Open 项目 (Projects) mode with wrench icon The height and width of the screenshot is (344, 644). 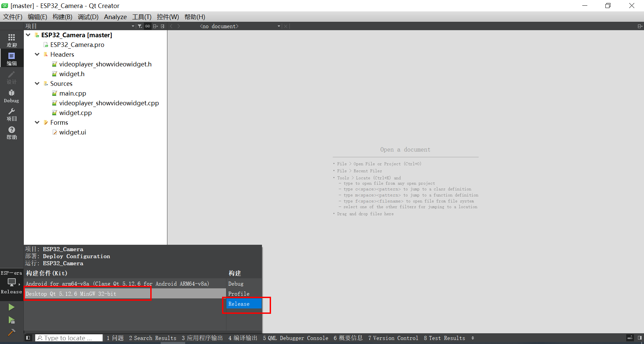(x=12, y=114)
